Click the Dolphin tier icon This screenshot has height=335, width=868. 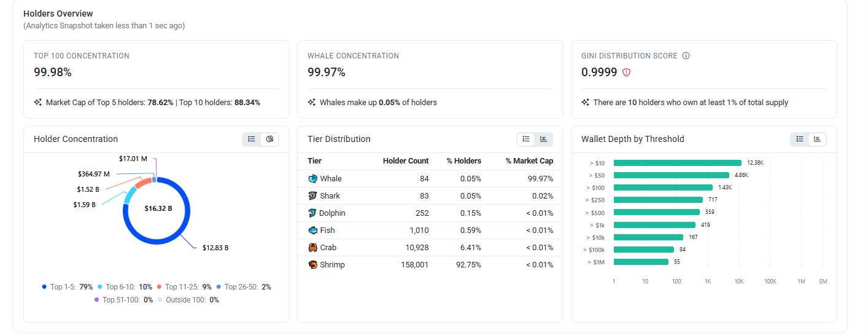[312, 213]
